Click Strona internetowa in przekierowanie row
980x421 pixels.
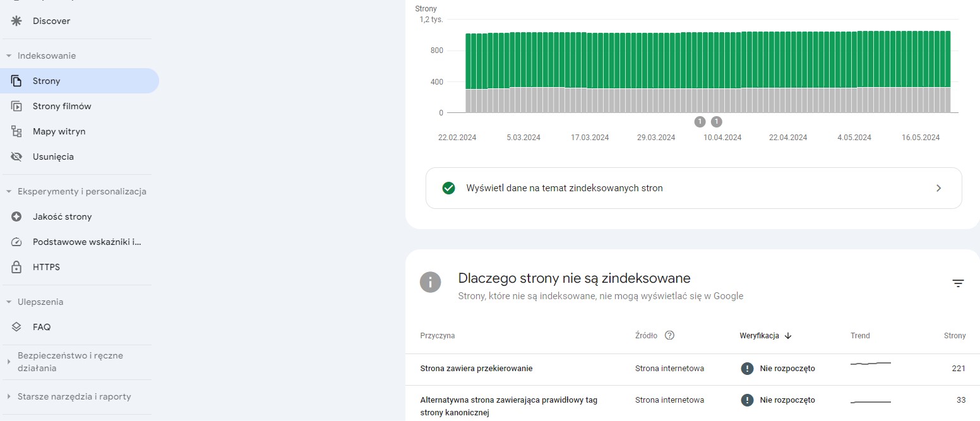pos(669,368)
